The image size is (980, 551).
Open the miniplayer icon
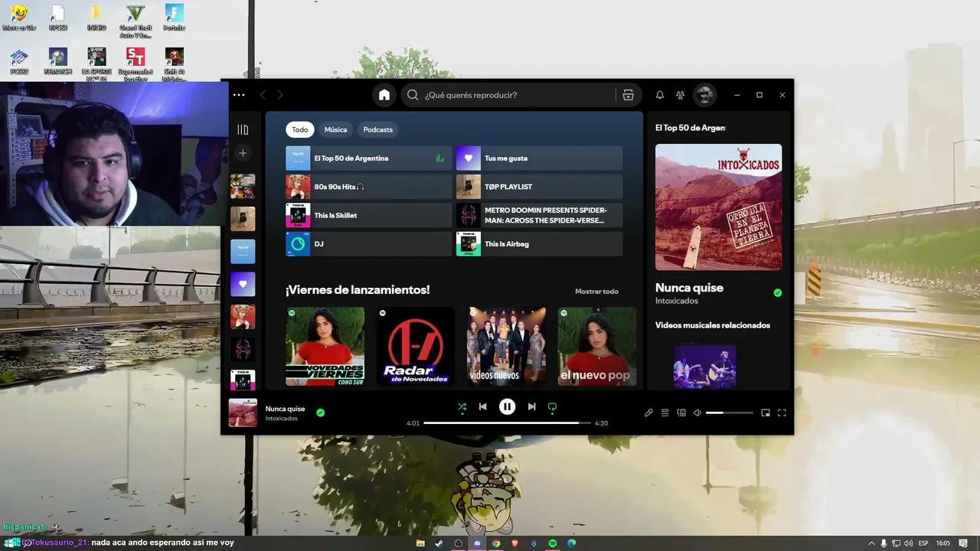pyautogui.click(x=765, y=413)
